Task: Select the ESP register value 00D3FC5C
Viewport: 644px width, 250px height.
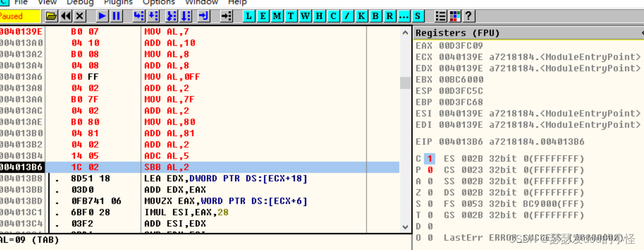Action: click(x=461, y=90)
